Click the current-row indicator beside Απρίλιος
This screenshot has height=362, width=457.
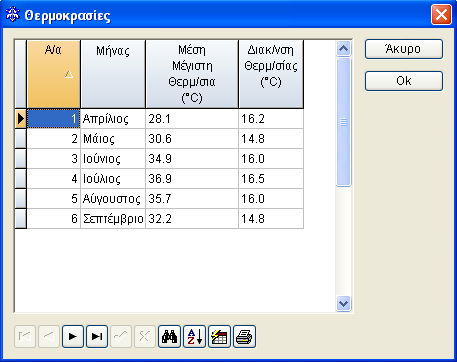click(21, 119)
